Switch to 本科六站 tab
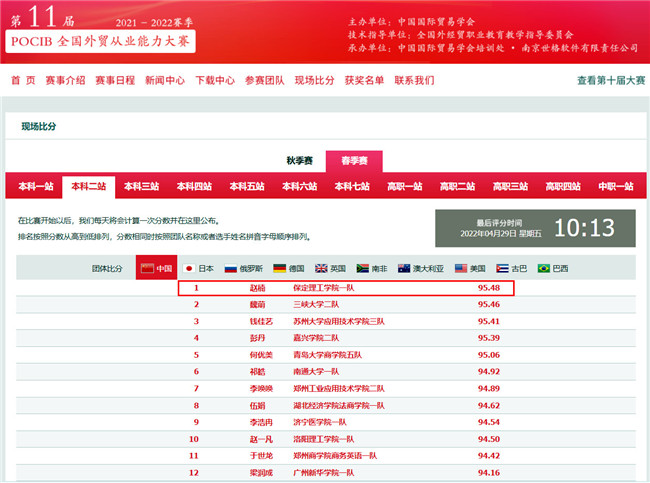The height and width of the screenshot is (483, 650). (300, 187)
